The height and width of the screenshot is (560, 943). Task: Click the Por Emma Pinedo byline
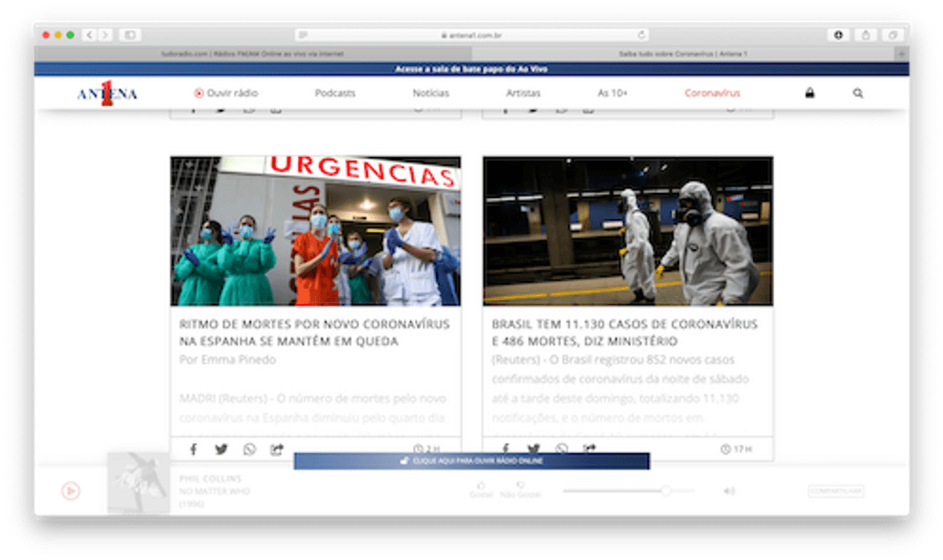pyautogui.click(x=228, y=360)
